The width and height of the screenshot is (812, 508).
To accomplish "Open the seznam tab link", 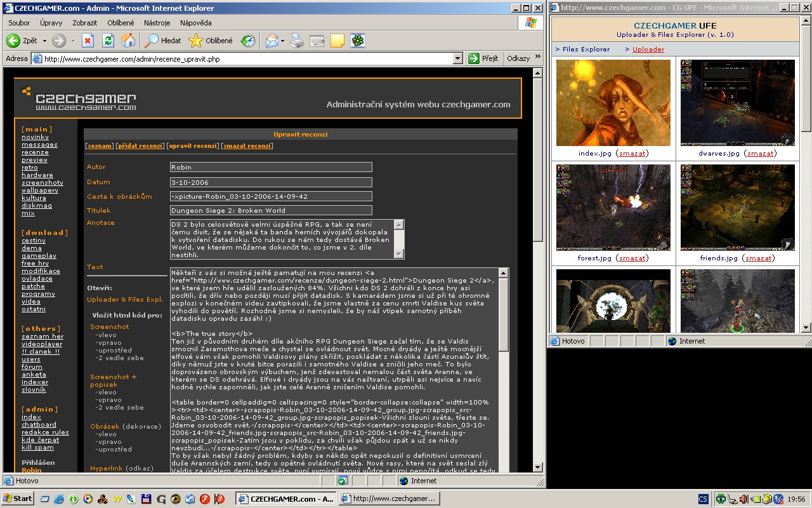I will 100,146.
